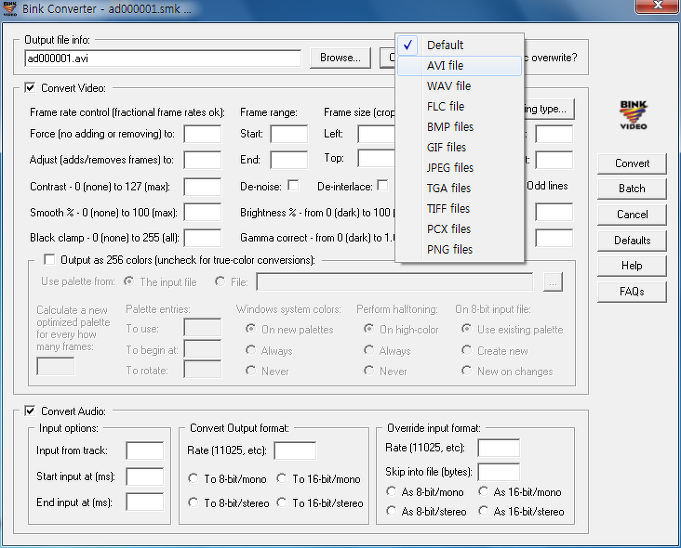The height and width of the screenshot is (548, 681).
Task: Open the FAQs button
Action: click(x=632, y=291)
